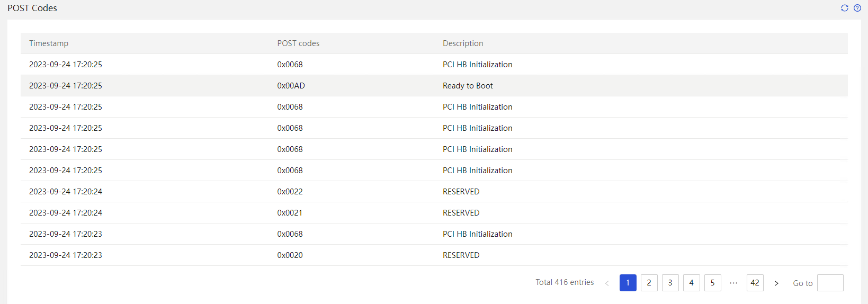Click the 0x00AD POST code cell
The width and height of the screenshot is (868, 304).
coord(291,86)
